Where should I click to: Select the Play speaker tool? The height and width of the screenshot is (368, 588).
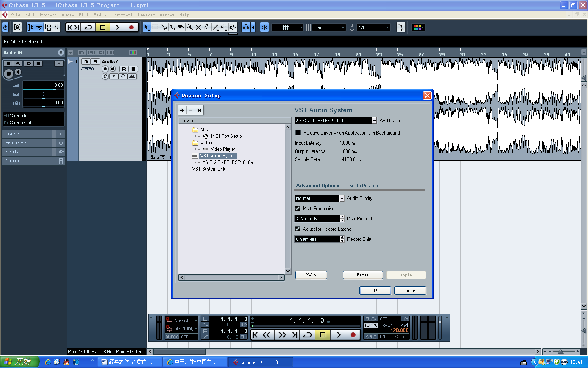tap(224, 27)
